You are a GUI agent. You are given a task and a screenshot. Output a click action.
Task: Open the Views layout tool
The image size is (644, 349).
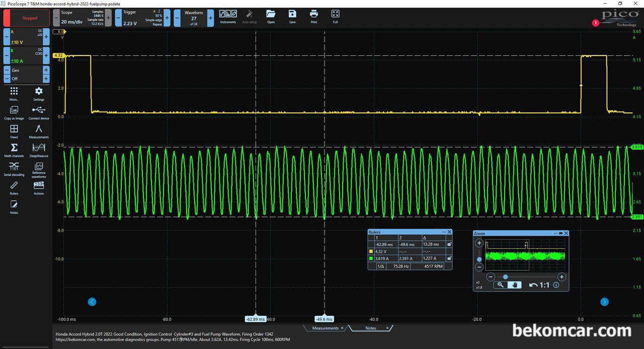coord(14,131)
